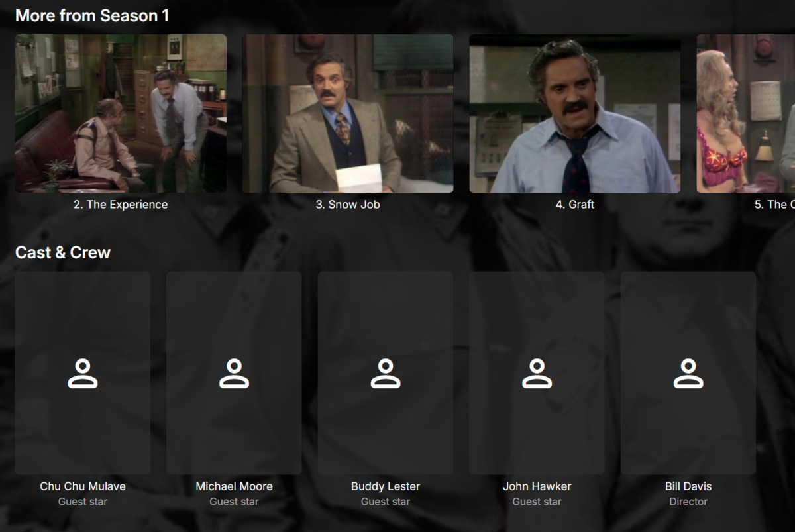795x532 pixels.
Task: Select the John Hawker name link
Action: coord(537,486)
